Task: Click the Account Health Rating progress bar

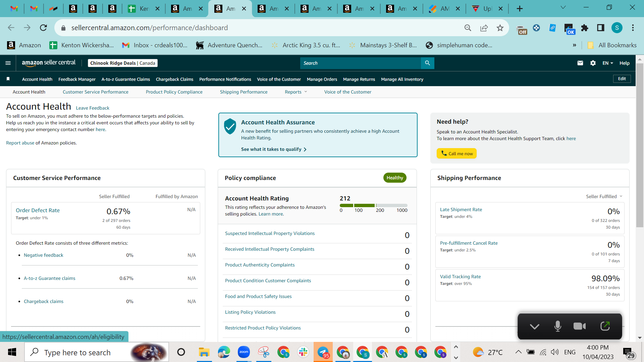Action: (x=373, y=205)
